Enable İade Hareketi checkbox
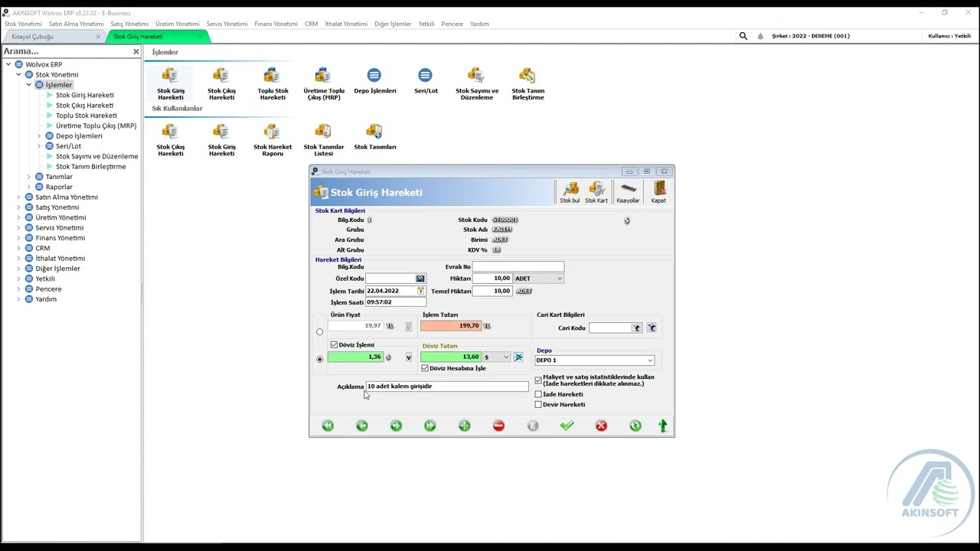Image resolution: width=980 pixels, height=551 pixels. (538, 394)
